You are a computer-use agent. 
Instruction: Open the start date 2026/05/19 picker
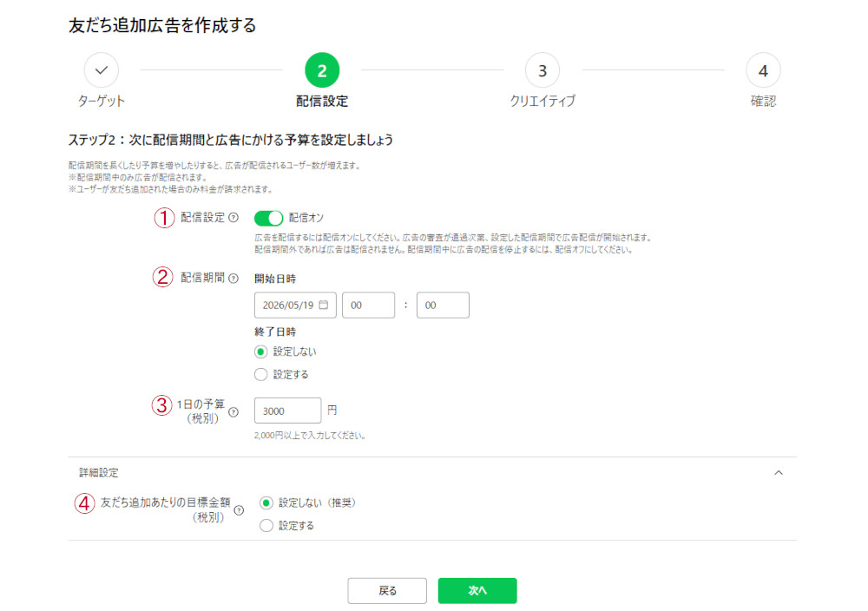(x=295, y=305)
